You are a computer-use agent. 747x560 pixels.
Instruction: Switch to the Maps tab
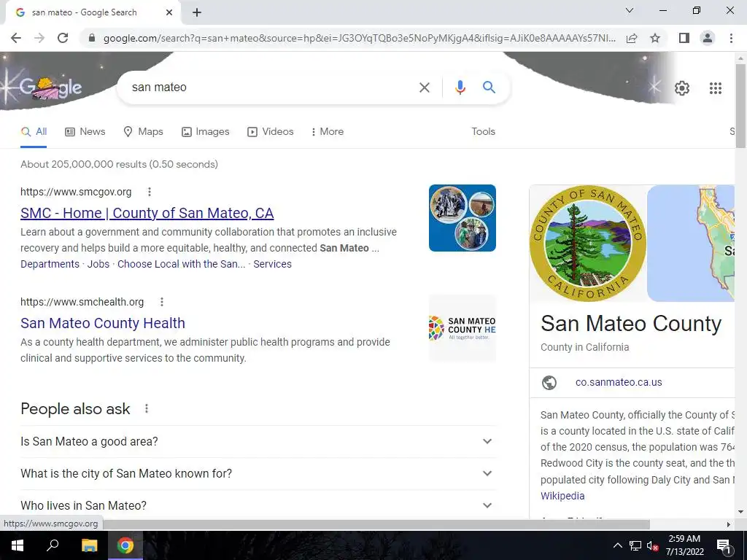tap(143, 132)
